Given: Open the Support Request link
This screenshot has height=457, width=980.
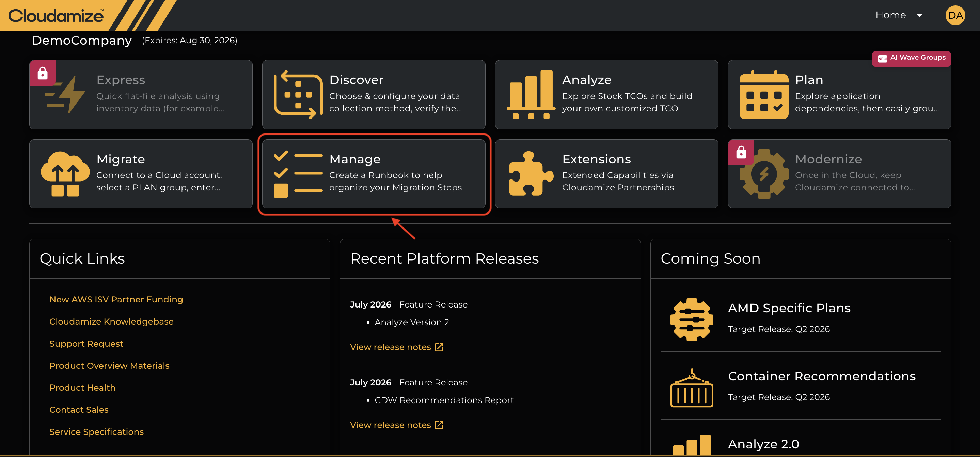Looking at the screenshot, I should pyautogui.click(x=86, y=344).
